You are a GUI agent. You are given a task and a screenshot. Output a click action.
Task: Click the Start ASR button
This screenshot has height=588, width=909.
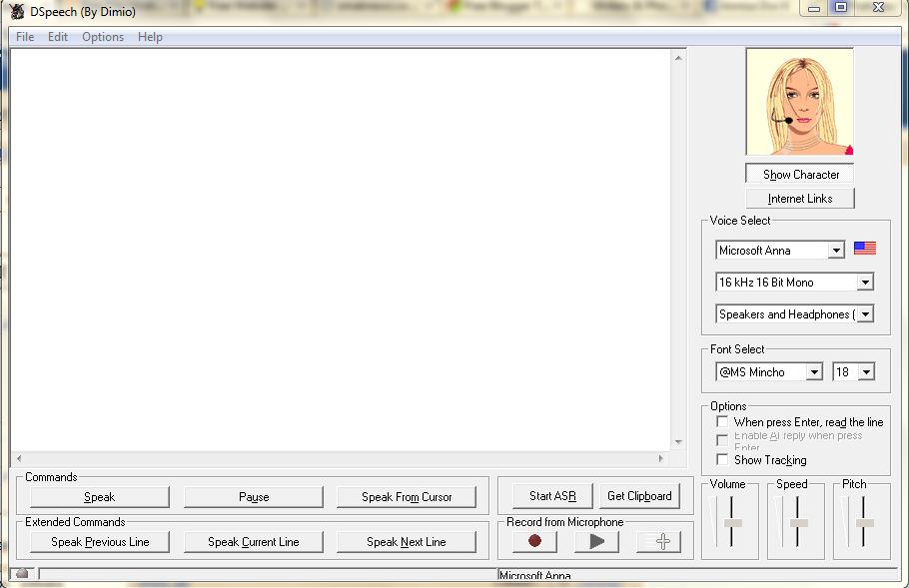tap(552, 496)
